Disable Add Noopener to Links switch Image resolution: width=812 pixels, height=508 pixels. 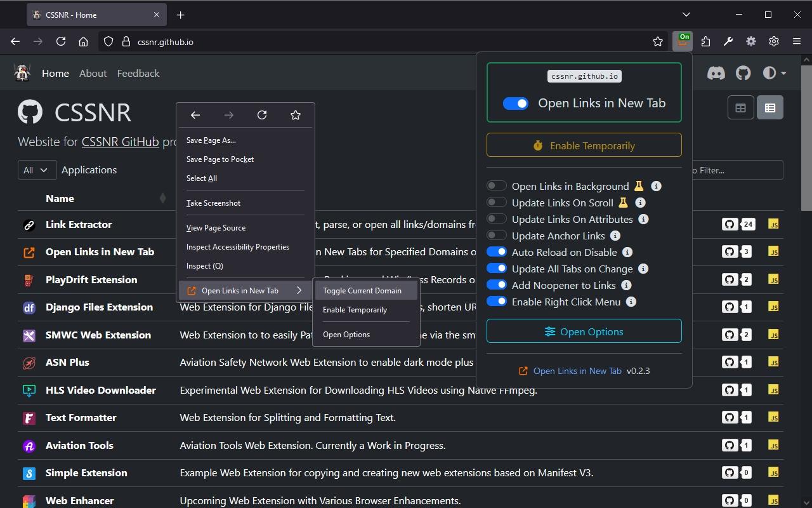tap(496, 285)
